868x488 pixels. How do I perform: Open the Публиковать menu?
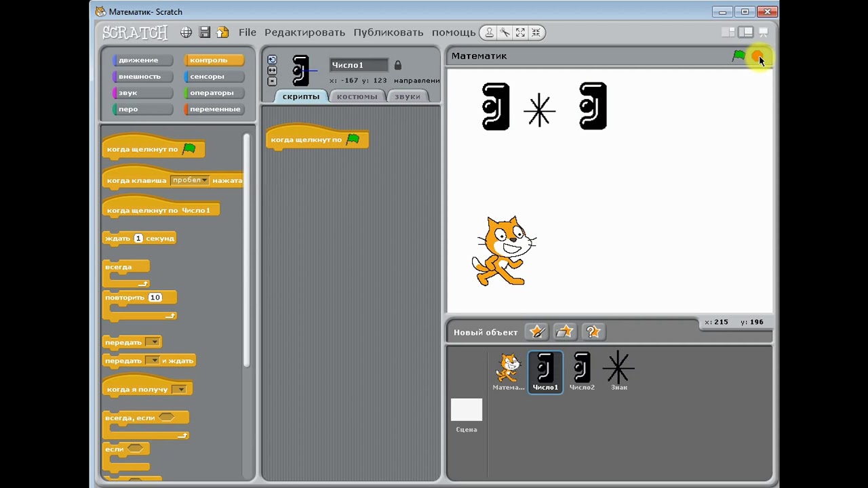tap(388, 33)
